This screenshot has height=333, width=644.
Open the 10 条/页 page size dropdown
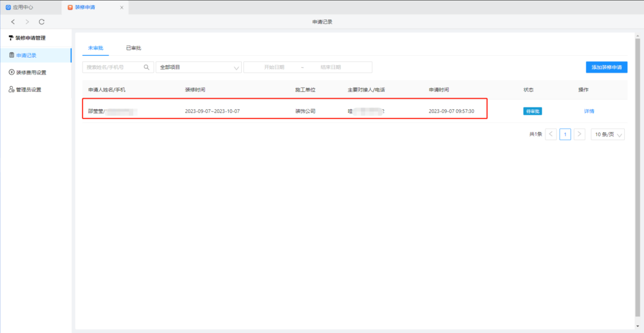click(607, 134)
